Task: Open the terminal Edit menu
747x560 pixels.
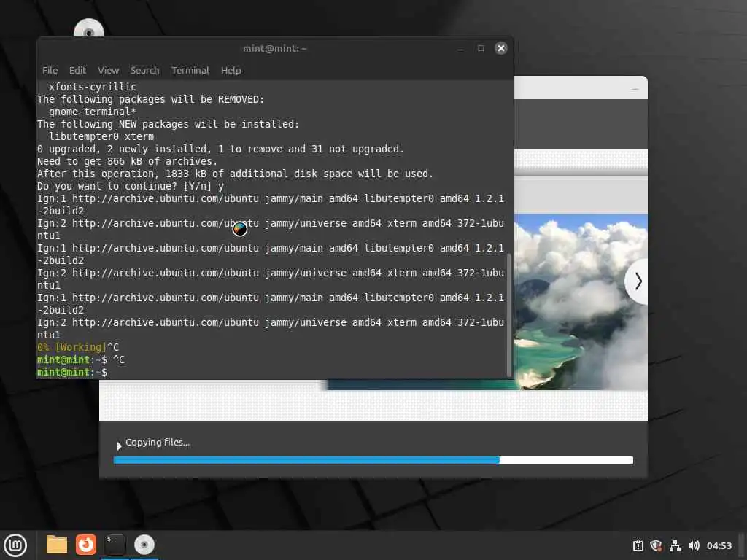Action: (x=77, y=71)
